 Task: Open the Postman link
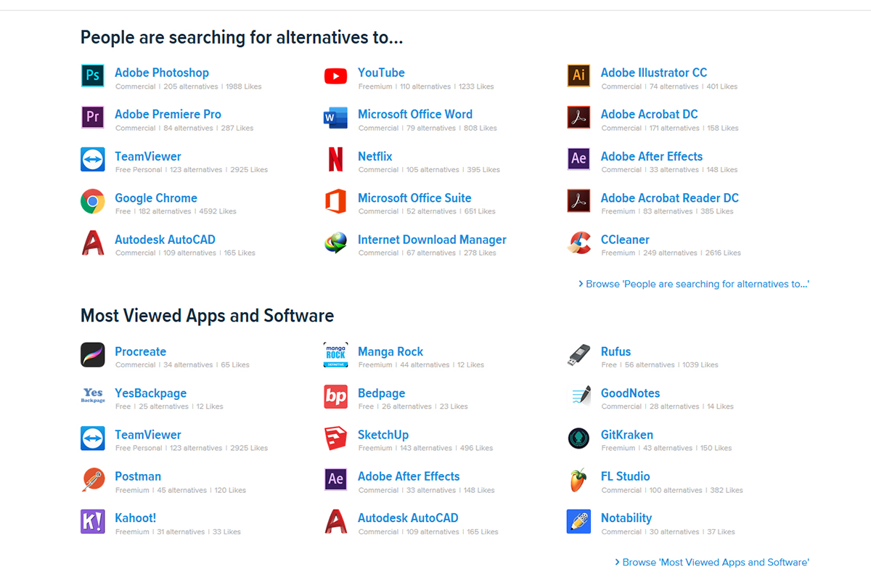tap(138, 476)
